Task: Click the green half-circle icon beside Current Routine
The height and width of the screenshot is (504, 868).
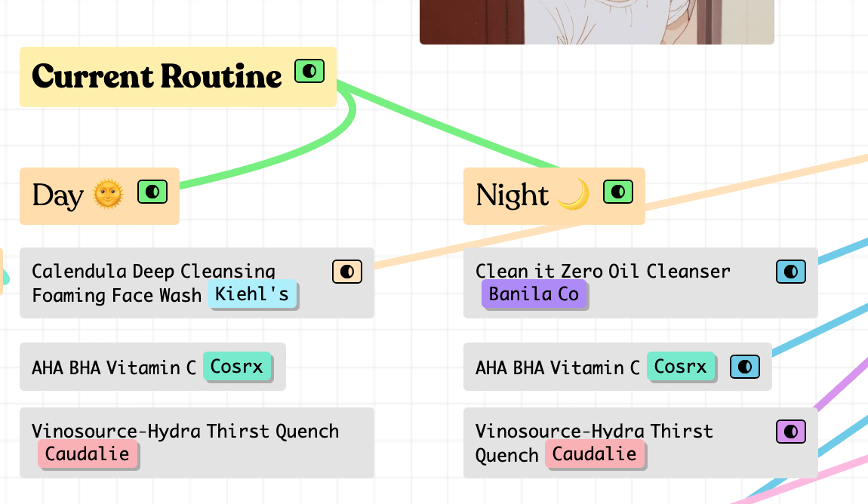Action: tap(309, 72)
